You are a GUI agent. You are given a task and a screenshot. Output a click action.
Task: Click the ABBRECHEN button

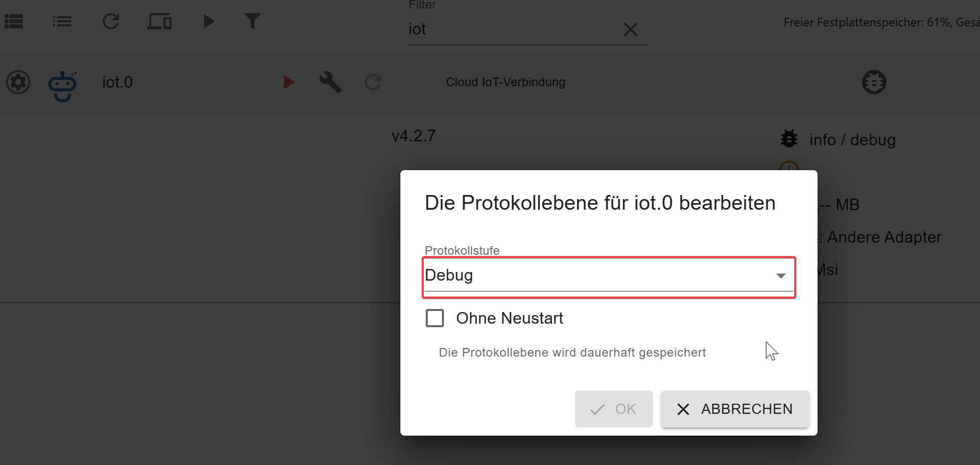click(x=735, y=409)
